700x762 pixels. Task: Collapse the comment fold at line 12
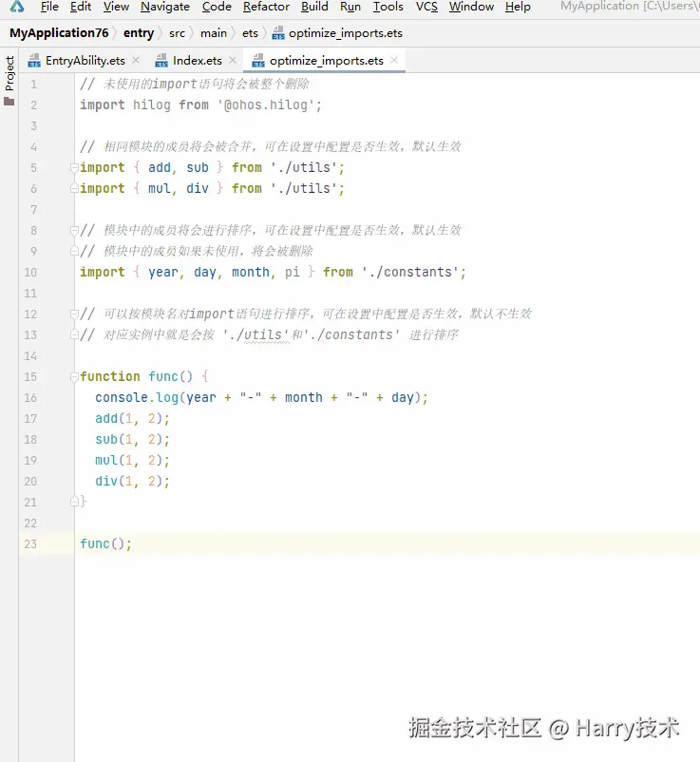pyautogui.click(x=74, y=314)
